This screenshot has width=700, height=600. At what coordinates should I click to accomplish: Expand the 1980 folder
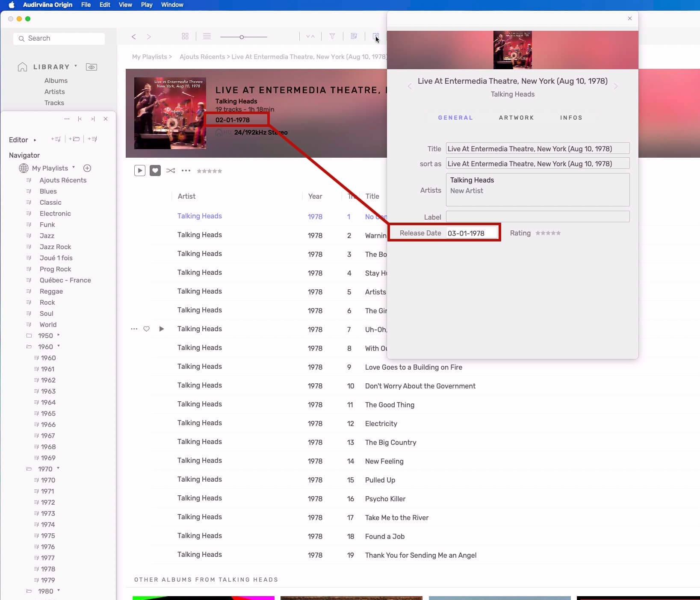point(59,591)
